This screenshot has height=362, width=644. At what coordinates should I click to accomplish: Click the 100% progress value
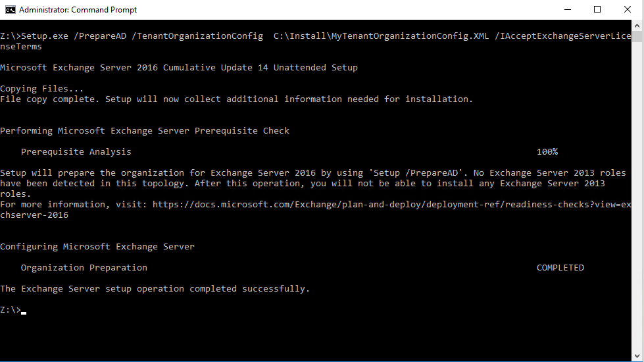[x=547, y=152]
